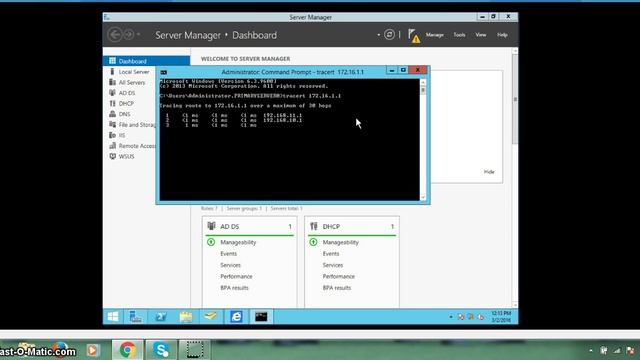640x360 pixels.
Task: Open navigation history dropdown arrow
Action: [139, 35]
